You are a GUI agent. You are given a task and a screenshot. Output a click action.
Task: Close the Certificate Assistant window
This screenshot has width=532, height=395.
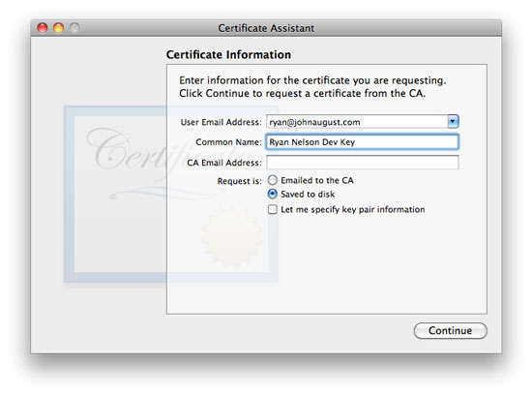[43, 27]
